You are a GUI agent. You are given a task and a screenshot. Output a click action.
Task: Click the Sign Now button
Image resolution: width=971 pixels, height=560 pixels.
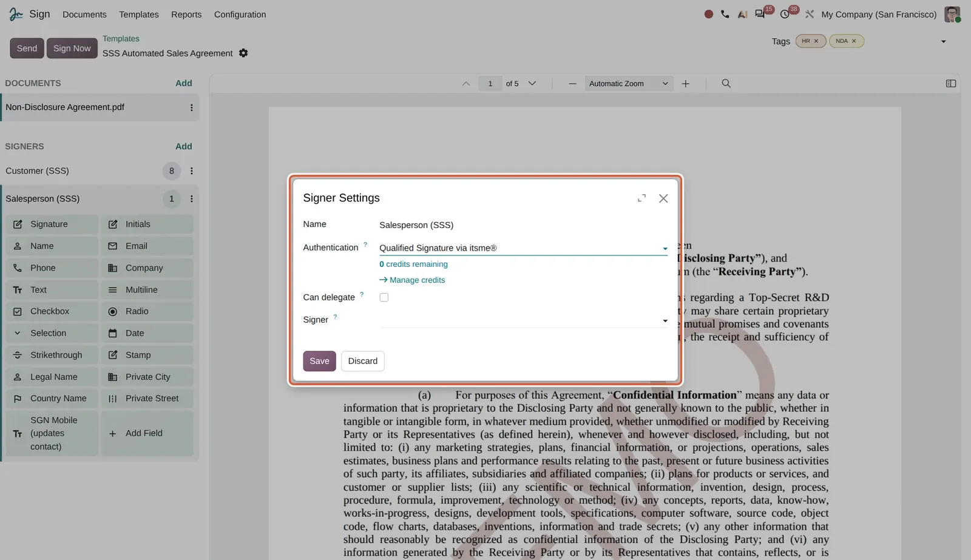pos(72,49)
